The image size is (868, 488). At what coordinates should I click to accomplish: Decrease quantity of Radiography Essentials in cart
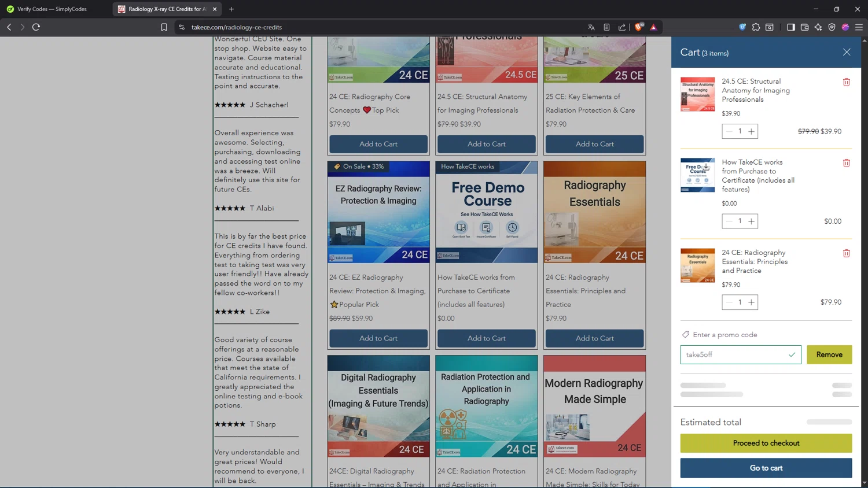(729, 302)
